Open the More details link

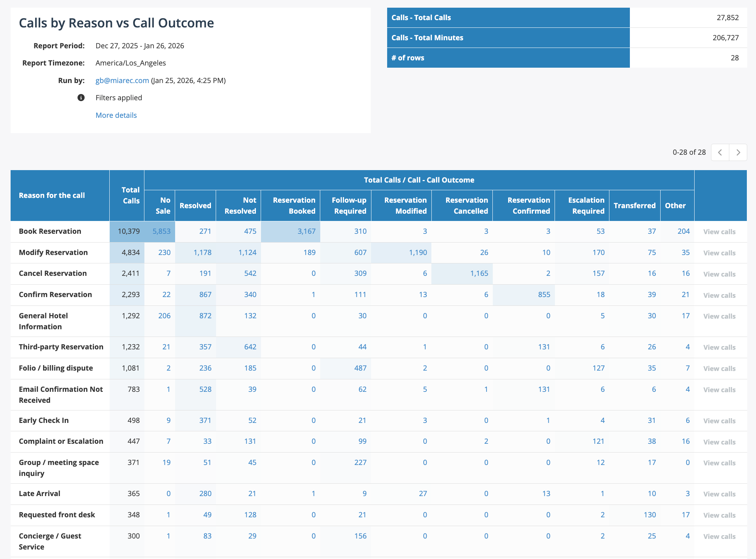(116, 115)
